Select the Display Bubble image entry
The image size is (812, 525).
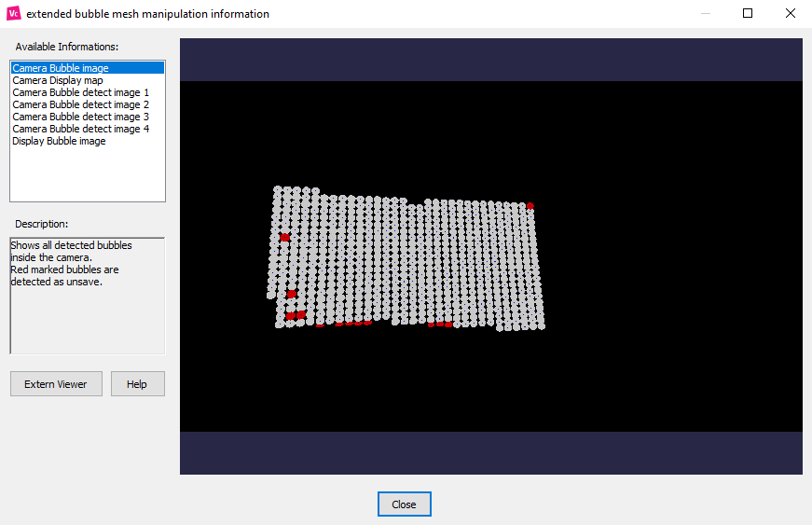[59, 141]
